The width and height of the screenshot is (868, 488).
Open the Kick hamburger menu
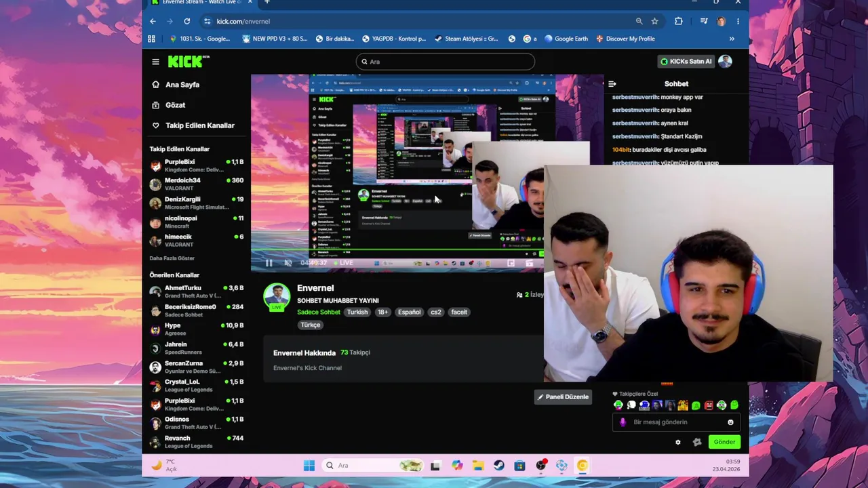tap(155, 62)
